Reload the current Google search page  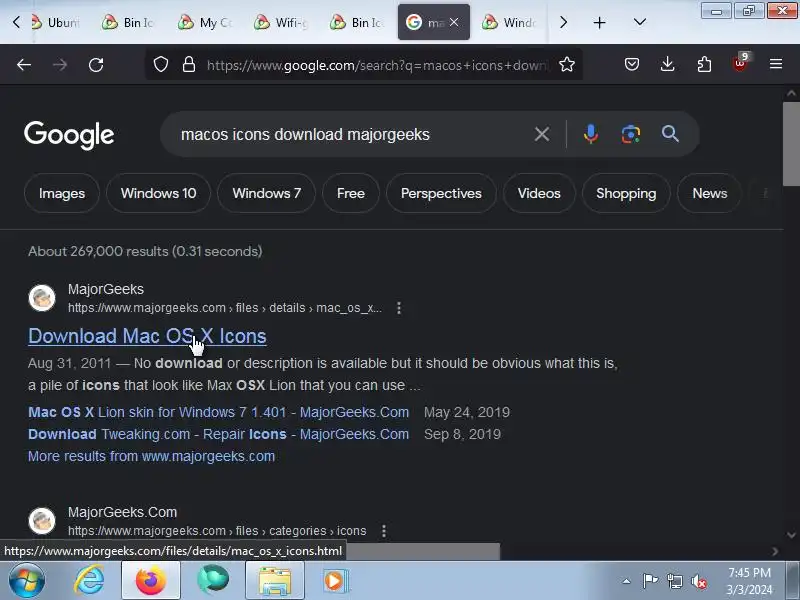click(x=96, y=65)
